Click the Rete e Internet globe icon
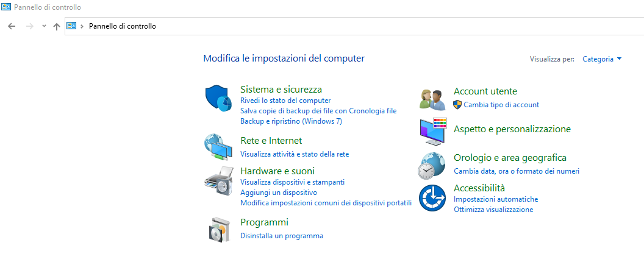644x262 pixels. click(218, 147)
